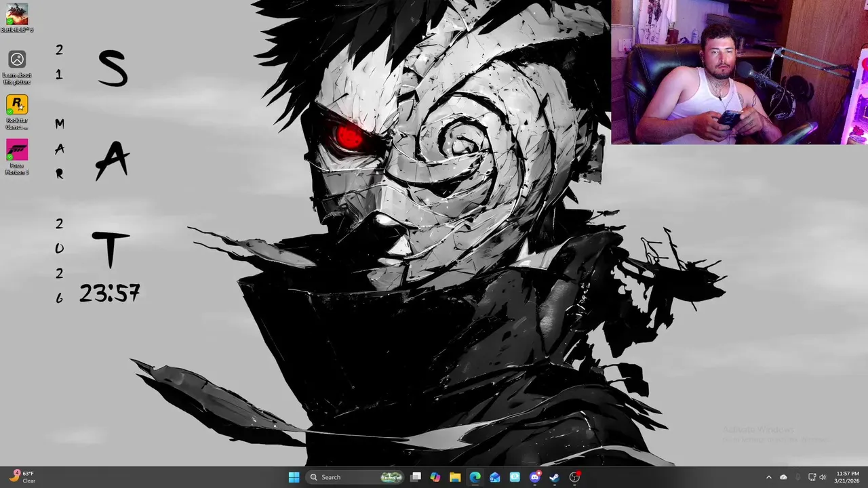This screenshot has height=488, width=868.
Task: Open the Outlook mail app on taskbar
Action: 495,477
